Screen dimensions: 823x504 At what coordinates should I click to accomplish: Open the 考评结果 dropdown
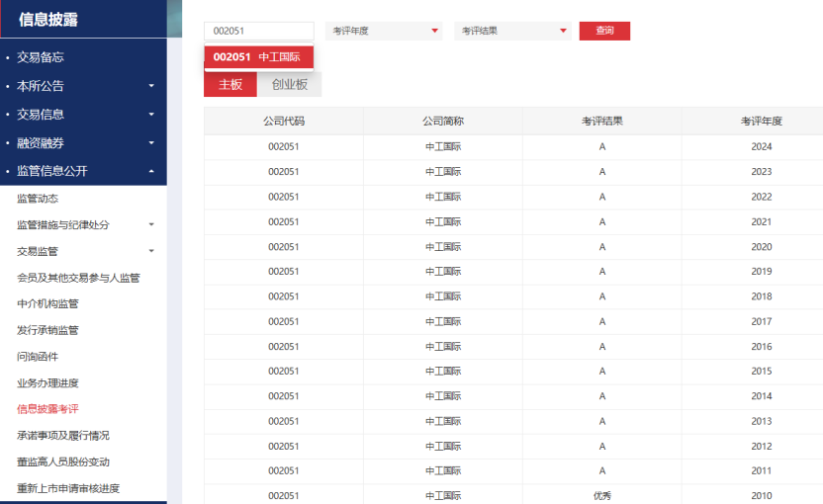pos(512,31)
